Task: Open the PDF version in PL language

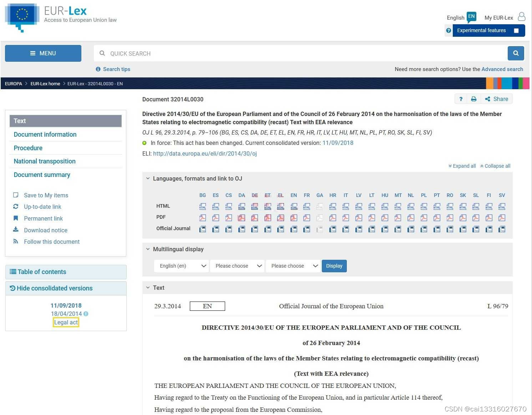Action: [424, 218]
